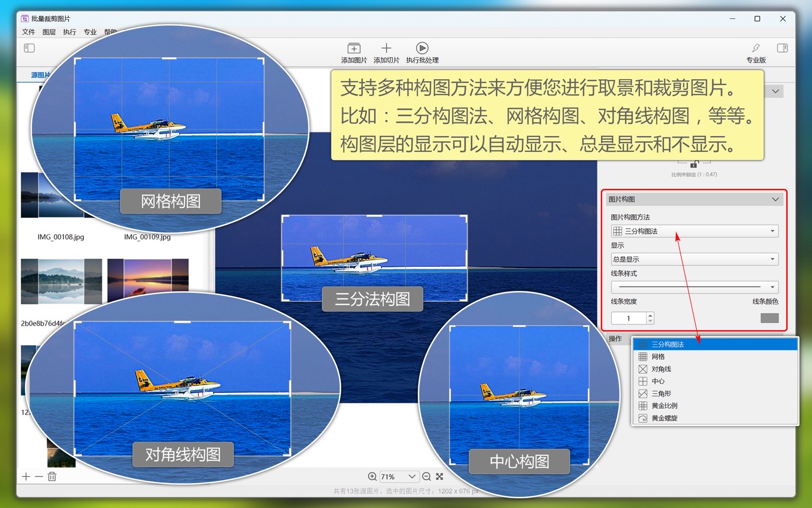Click the trash icon below source images
The height and width of the screenshot is (508, 812).
(x=52, y=477)
